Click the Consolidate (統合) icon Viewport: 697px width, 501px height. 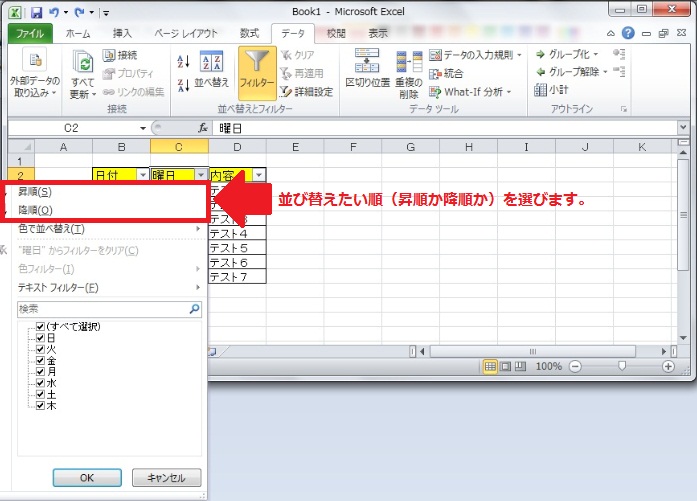tap(436, 73)
